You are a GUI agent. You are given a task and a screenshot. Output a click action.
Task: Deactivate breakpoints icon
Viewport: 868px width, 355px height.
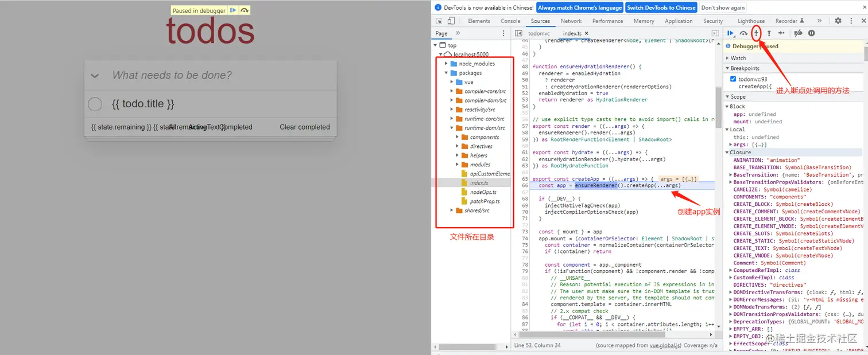pyautogui.click(x=798, y=33)
